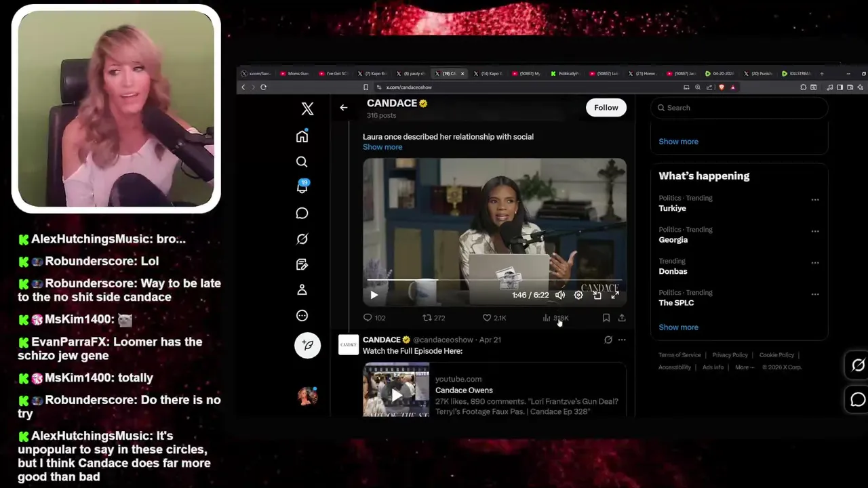Open the Accessibility footer link
The height and width of the screenshot is (488, 868).
point(675,367)
